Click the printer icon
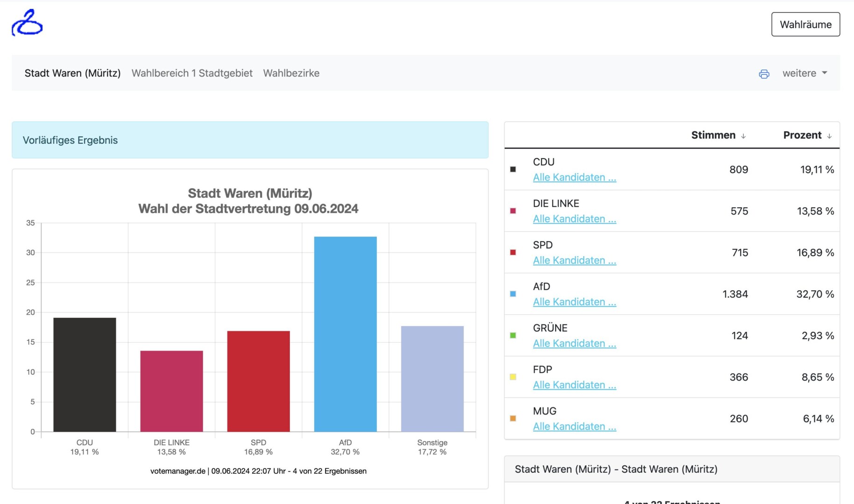 [764, 74]
